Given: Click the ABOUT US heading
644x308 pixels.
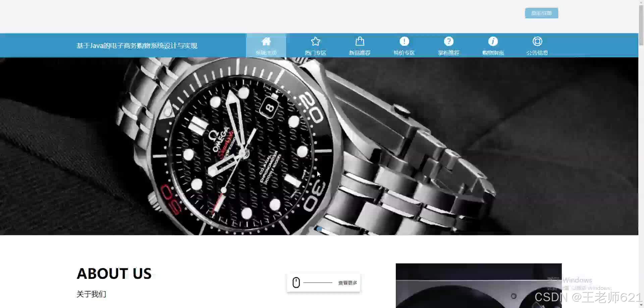Looking at the screenshot, I should tap(114, 273).
